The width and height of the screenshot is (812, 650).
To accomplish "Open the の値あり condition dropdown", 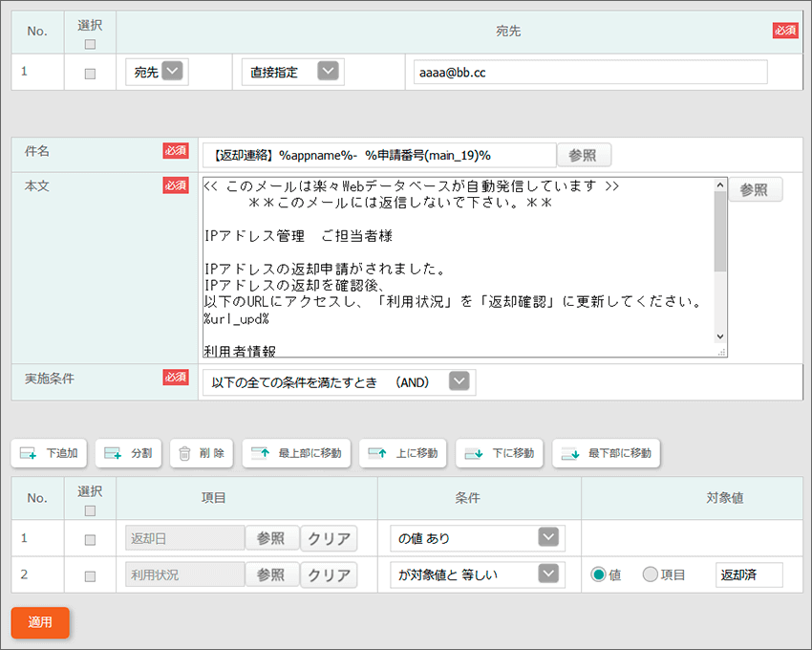I will coord(478,538).
